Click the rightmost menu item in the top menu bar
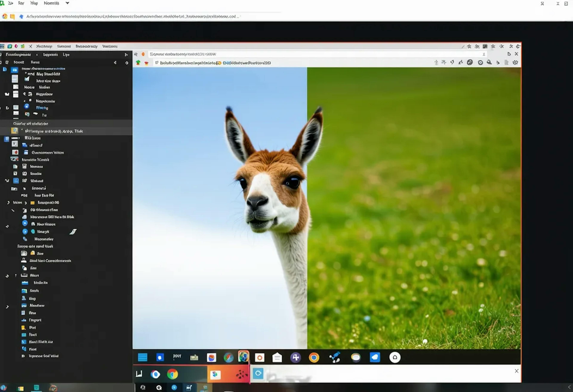573x392 pixels. click(110, 46)
